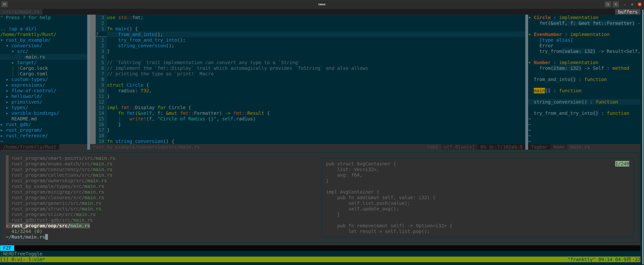This screenshot has height=265, width=644.
Task: Pick rust_gdb/rust-gdb/src/main.rs in FZF list
Action: [52, 220]
